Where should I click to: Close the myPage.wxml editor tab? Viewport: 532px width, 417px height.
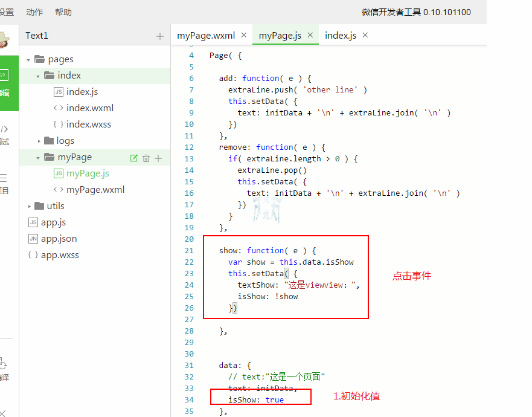(x=244, y=35)
